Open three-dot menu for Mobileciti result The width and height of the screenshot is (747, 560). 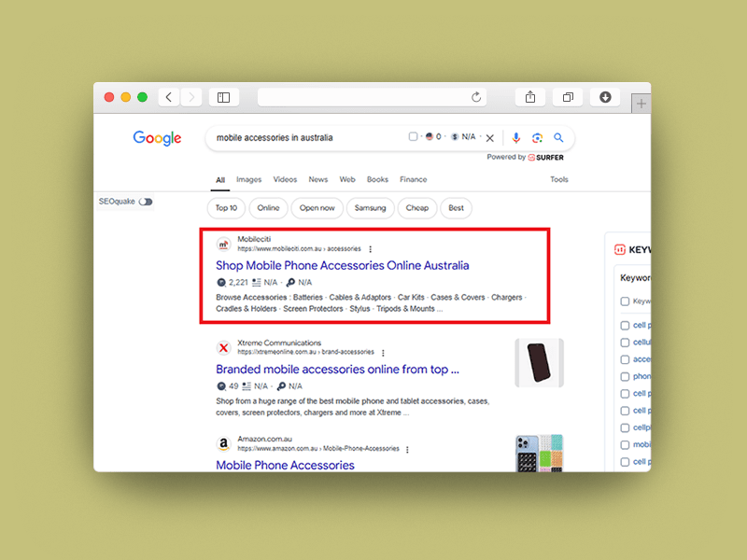[371, 249]
